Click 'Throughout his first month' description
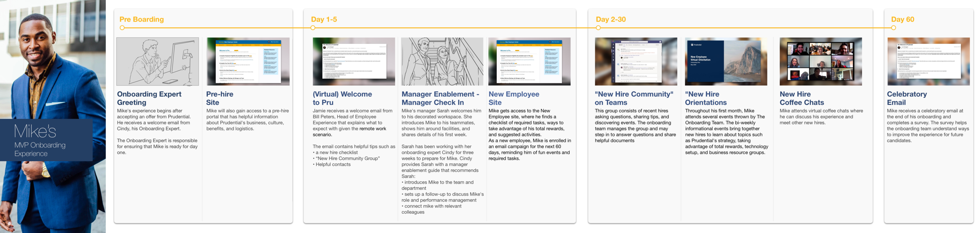Viewport: 980px width, 233px height. pyautogui.click(x=726, y=131)
